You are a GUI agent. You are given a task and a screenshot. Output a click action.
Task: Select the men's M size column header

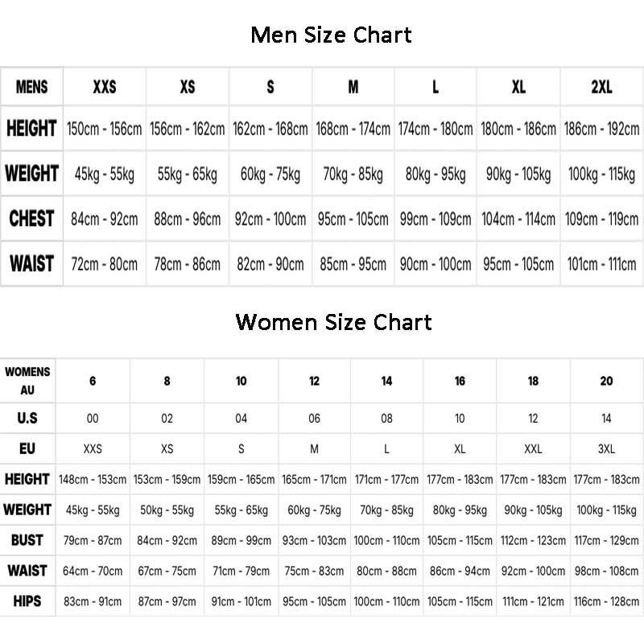coord(353,87)
